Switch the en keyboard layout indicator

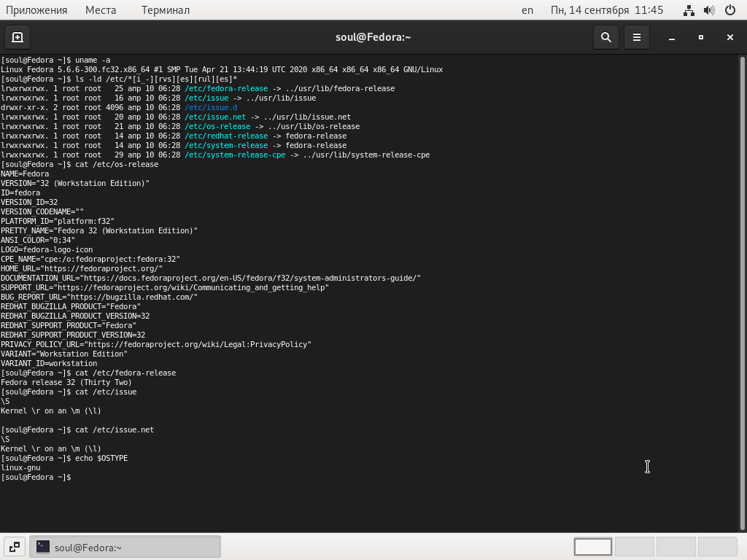(527, 10)
